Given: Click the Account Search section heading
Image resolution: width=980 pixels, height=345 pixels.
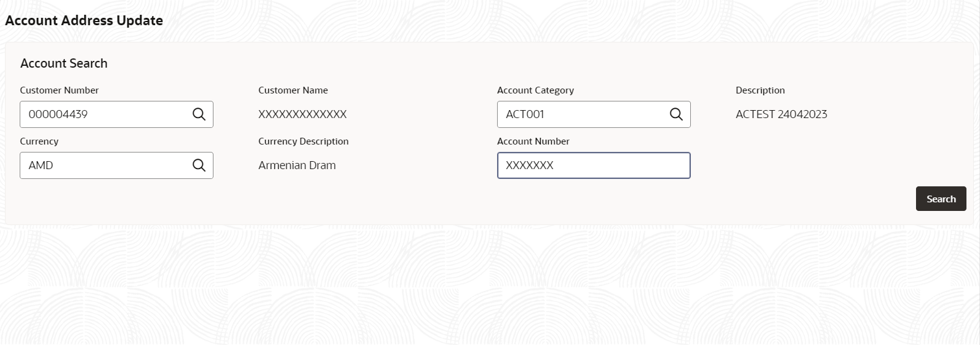Looking at the screenshot, I should [64, 63].
